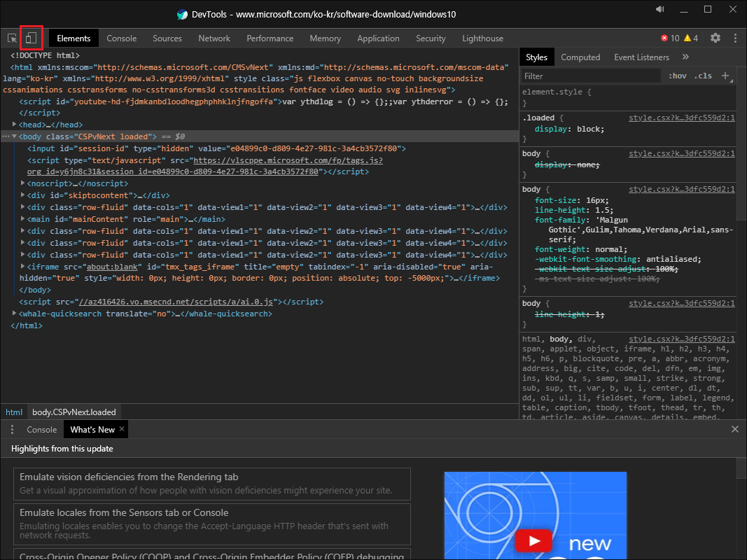The width and height of the screenshot is (747, 560).
Task: Show more Styles pane tabs chevron
Action: click(x=685, y=57)
